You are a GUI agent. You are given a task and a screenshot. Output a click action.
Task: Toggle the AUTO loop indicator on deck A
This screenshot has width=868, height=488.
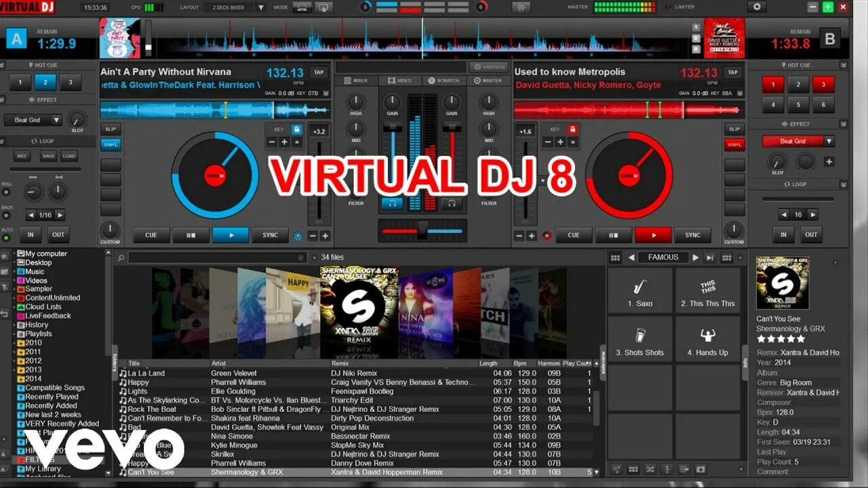coord(7,239)
